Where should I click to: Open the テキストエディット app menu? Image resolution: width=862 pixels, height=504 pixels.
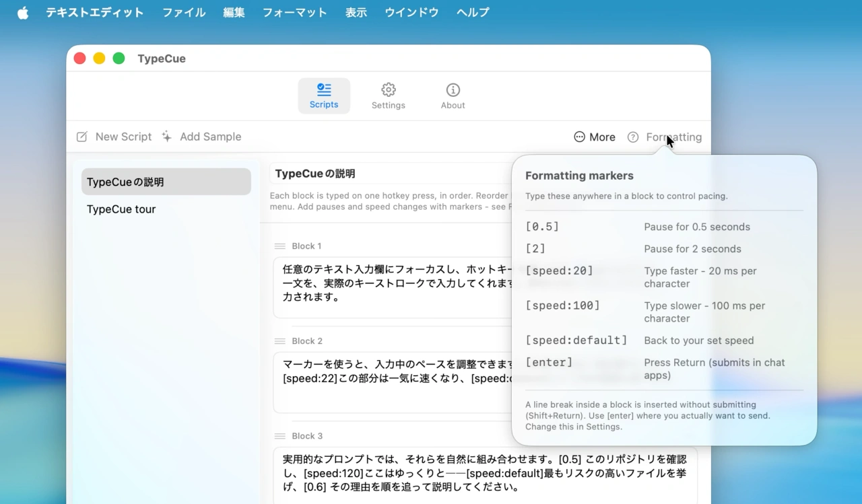(95, 13)
